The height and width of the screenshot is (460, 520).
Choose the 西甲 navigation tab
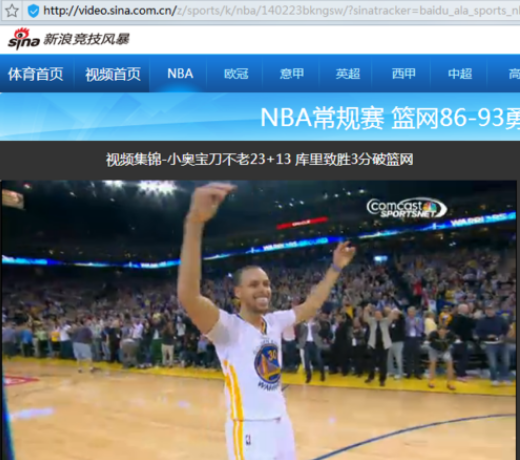point(404,74)
